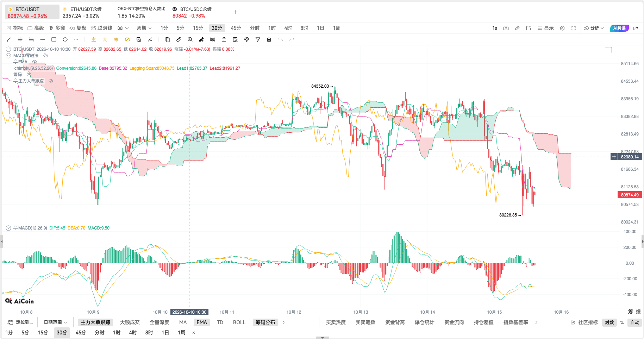Enter fullscreen mode with brackets icon
The width and height of the screenshot is (644, 339).
point(574,28)
